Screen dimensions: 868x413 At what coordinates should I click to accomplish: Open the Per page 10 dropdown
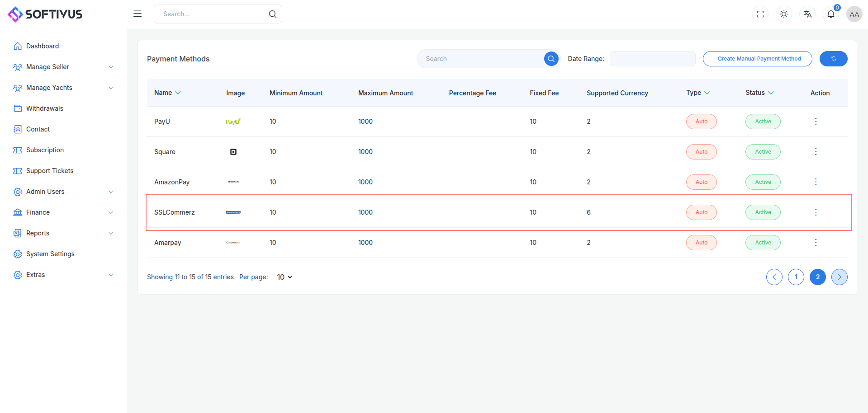click(x=285, y=277)
